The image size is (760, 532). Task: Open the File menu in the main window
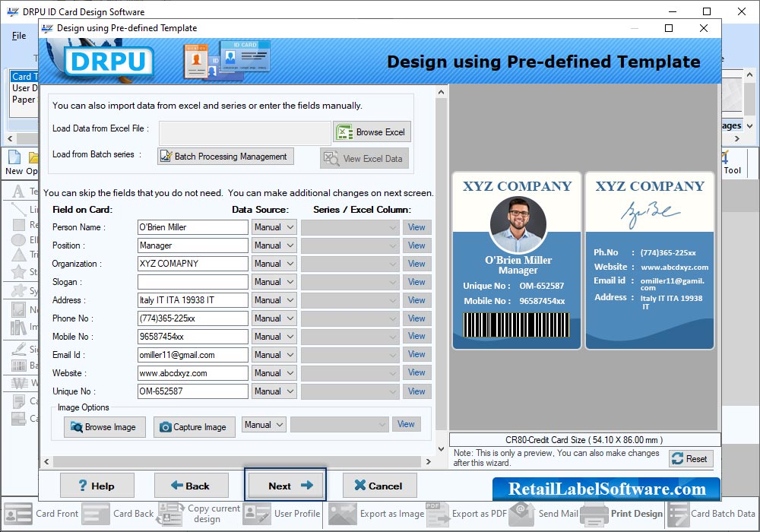tap(19, 36)
